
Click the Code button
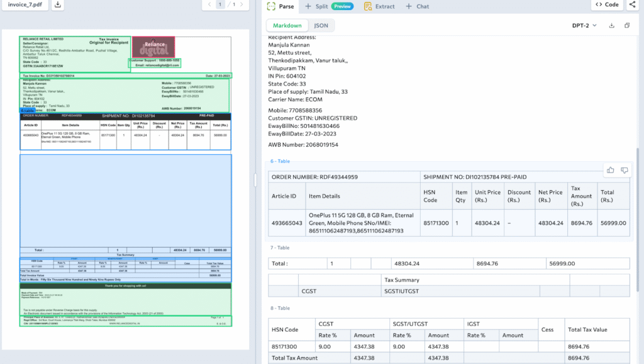coord(606,5)
